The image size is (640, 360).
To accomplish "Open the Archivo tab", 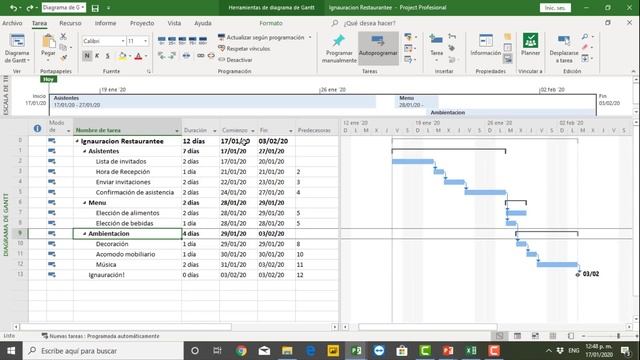I will (12, 23).
